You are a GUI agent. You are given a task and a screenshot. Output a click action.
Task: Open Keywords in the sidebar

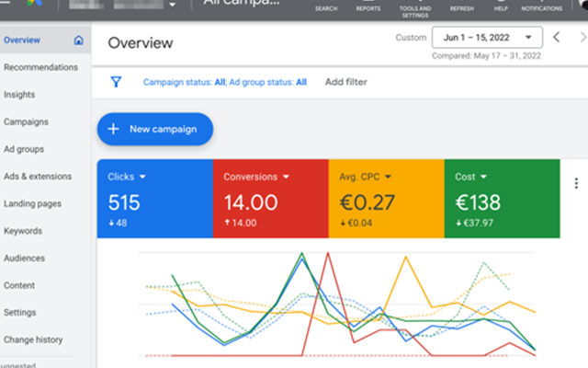coord(23,231)
